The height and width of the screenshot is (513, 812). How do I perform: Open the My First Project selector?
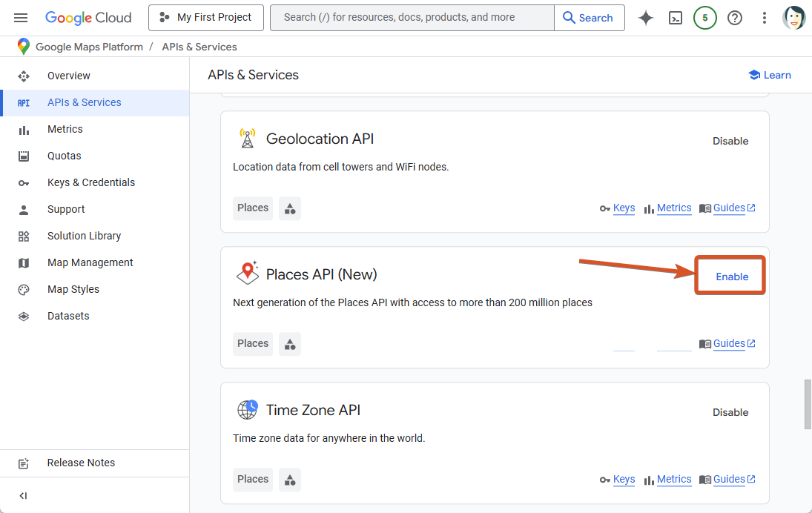(205, 18)
